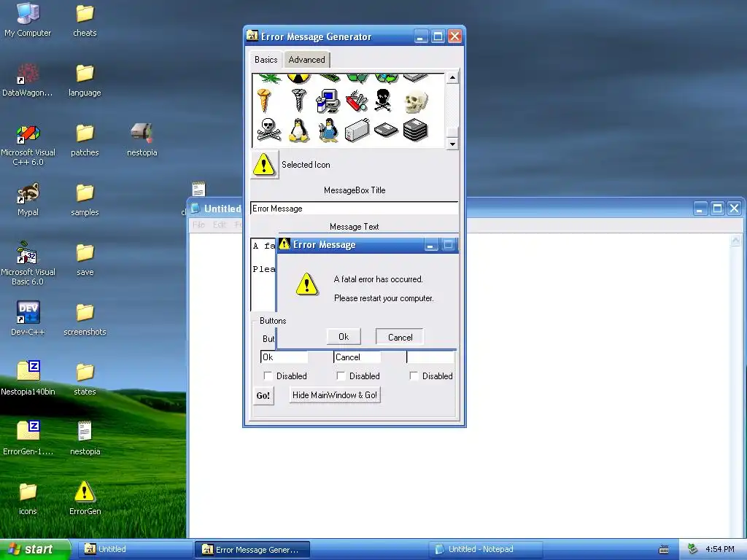Select the radiation symbol icon
747x560 pixels.
coord(298,78)
